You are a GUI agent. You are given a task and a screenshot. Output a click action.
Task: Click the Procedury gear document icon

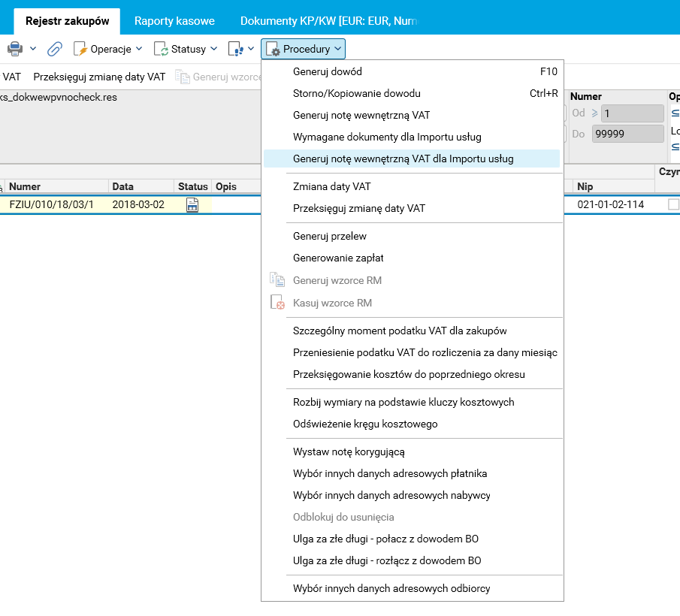coord(273,49)
